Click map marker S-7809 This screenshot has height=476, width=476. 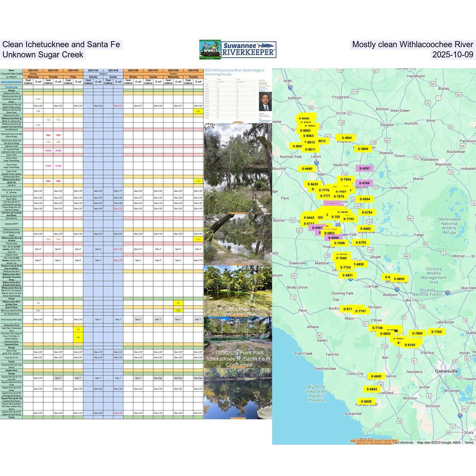click(417, 333)
